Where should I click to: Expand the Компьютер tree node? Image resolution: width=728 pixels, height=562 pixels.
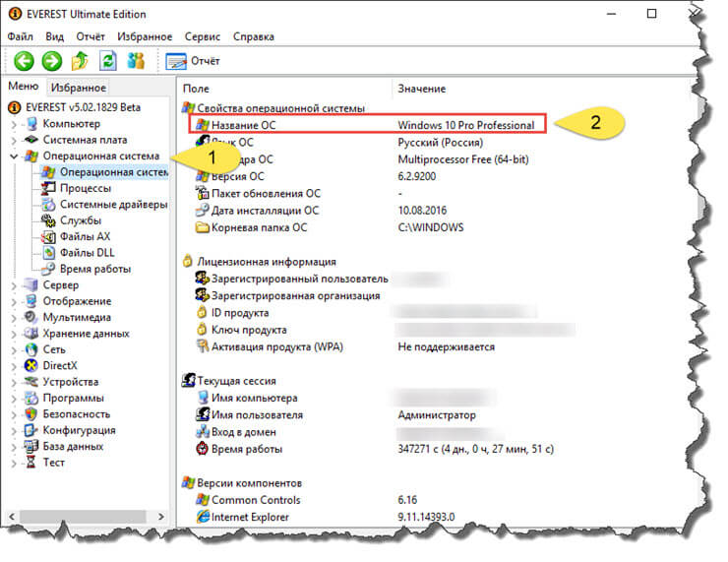coord(13,124)
